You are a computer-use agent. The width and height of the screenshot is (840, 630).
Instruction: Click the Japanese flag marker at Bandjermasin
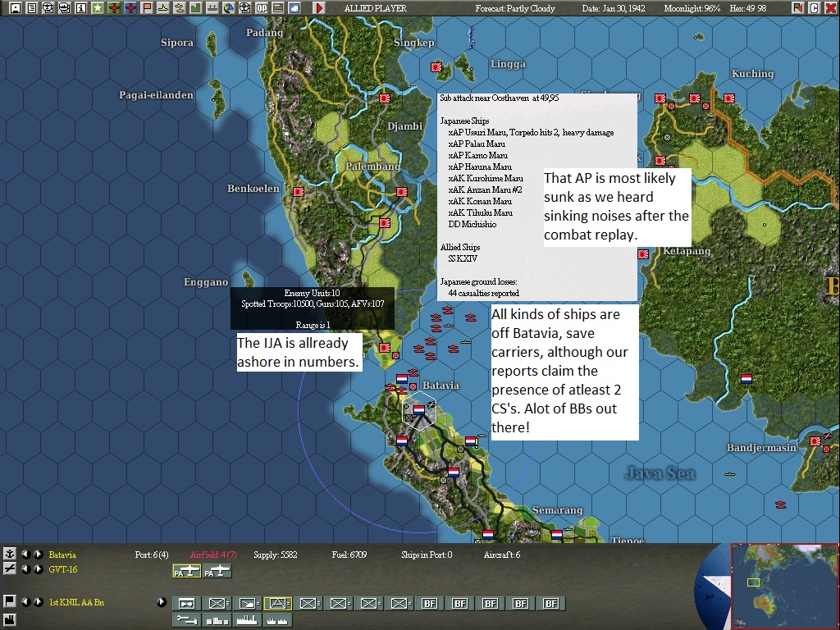815,441
